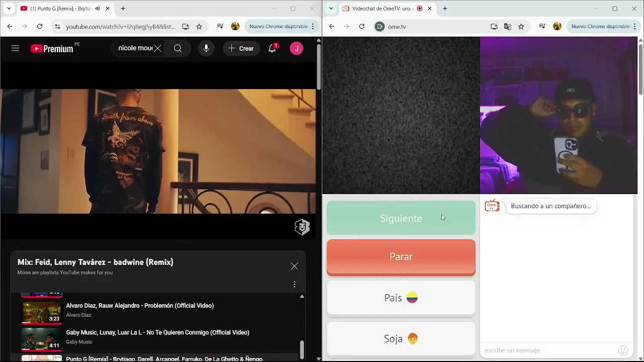Close the OmeTV tab

pos(430,9)
